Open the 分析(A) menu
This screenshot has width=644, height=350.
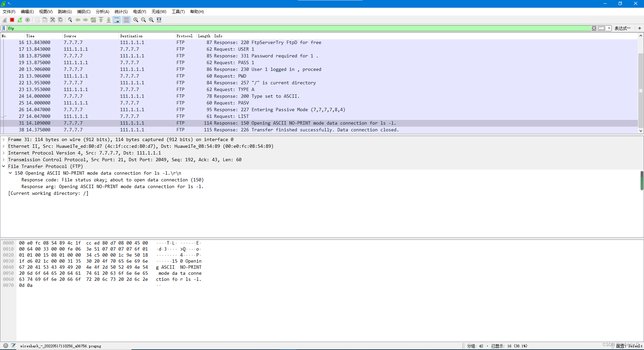[103, 12]
